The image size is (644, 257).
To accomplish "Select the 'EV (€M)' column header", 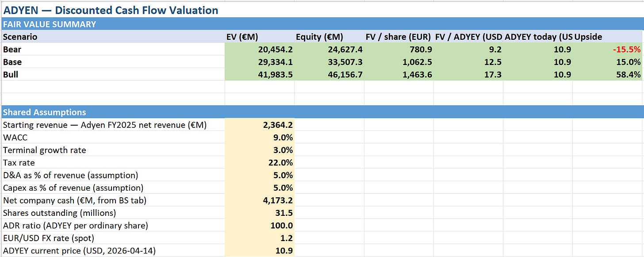I will pos(260,37).
